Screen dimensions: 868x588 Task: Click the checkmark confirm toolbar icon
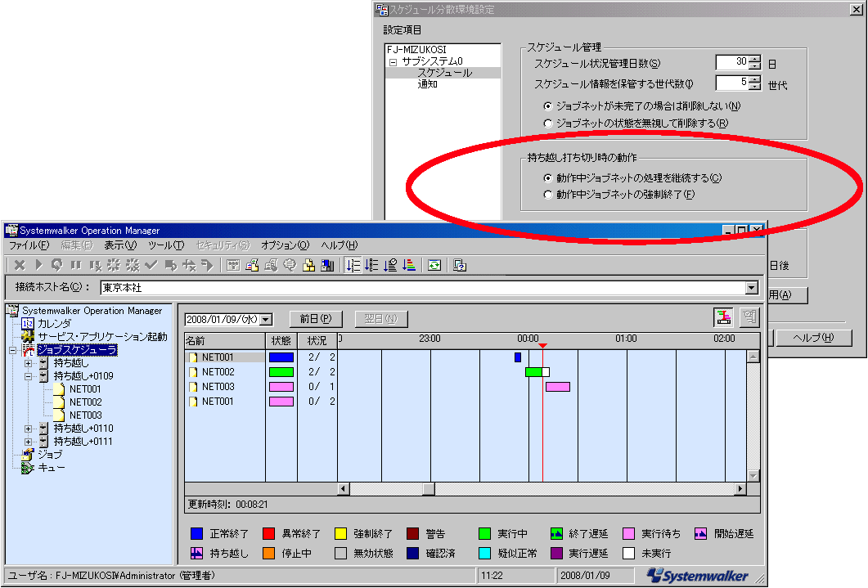click(151, 266)
